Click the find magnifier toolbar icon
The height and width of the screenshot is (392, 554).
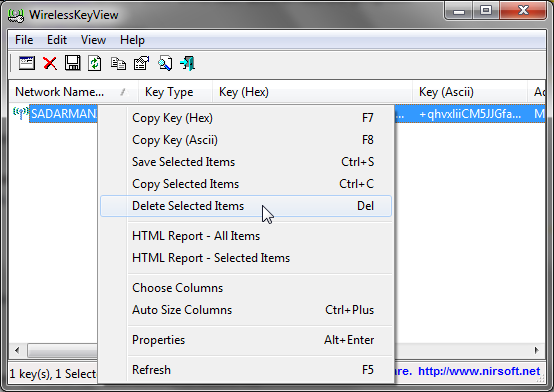pos(165,64)
